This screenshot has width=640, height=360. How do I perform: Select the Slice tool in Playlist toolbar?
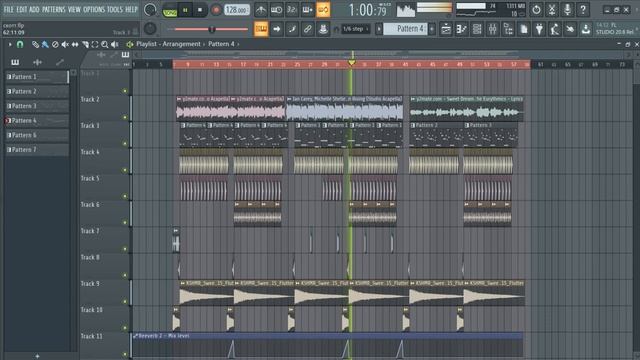(x=85, y=44)
